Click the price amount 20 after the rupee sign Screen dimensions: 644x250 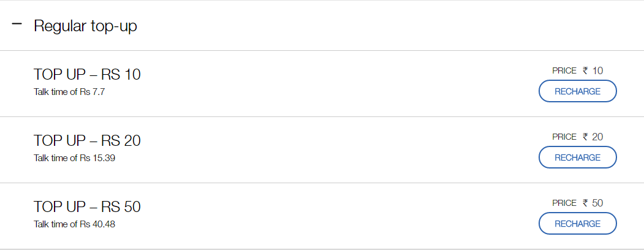[597, 137]
